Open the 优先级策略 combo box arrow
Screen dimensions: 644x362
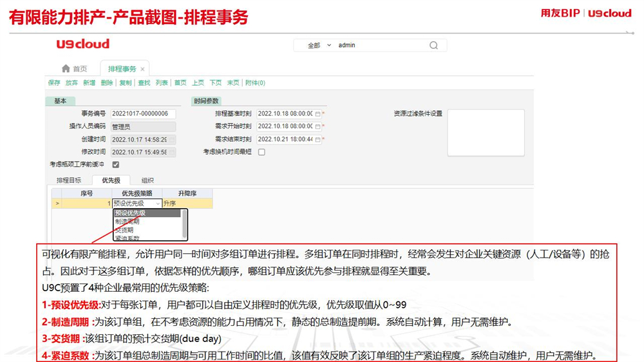(x=158, y=204)
